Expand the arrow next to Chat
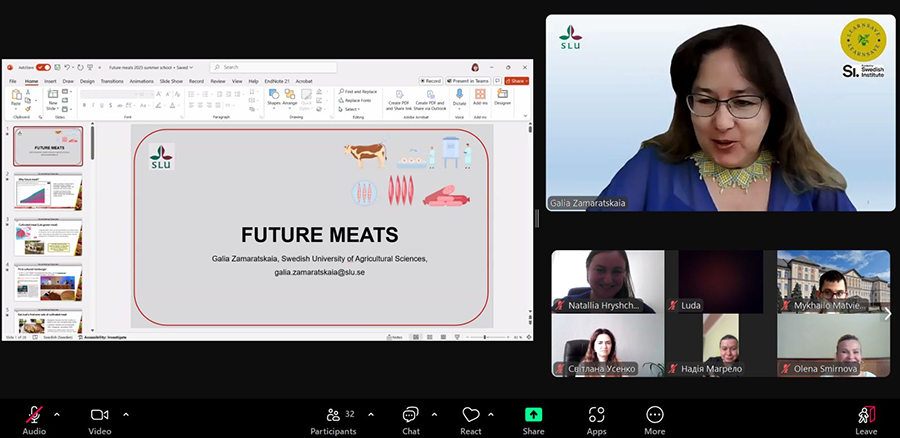The height and width of the screenshot is (438, 900). 434,414
